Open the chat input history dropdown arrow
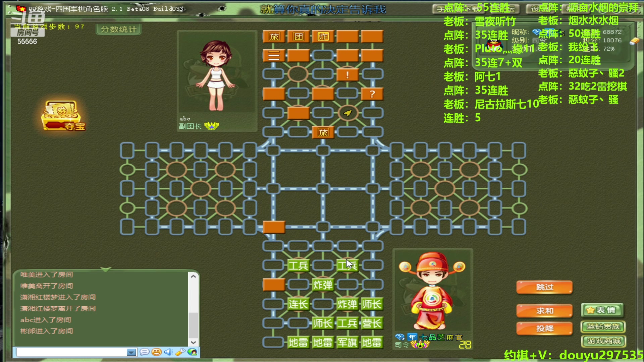The height and width of the screenshot is (362, 644). [x=131, y=352]
